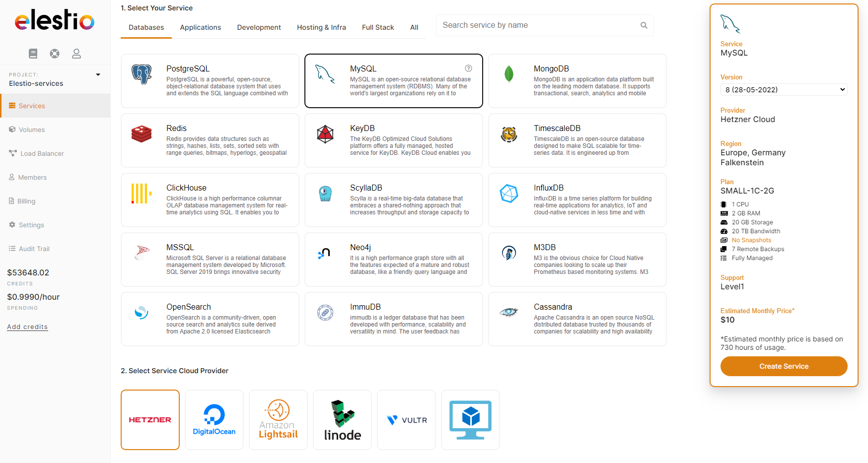This screenshot has width=868, height=463.
Task: Select the Cassandra database service
Action: (577, 319)
